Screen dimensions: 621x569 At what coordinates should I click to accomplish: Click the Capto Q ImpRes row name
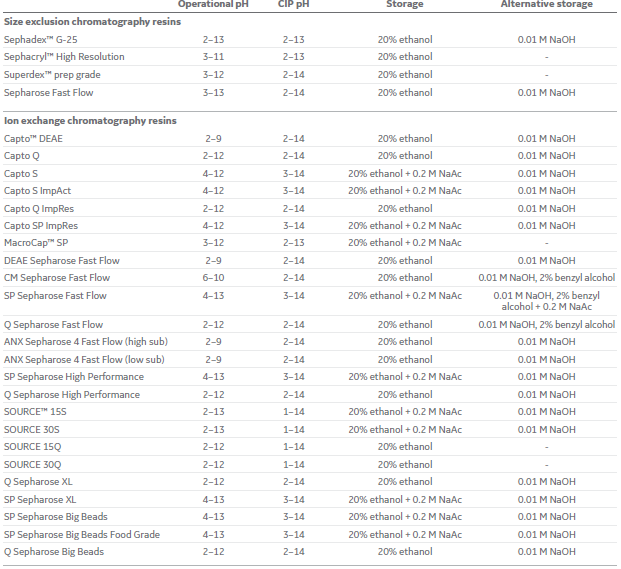(39, 209)
